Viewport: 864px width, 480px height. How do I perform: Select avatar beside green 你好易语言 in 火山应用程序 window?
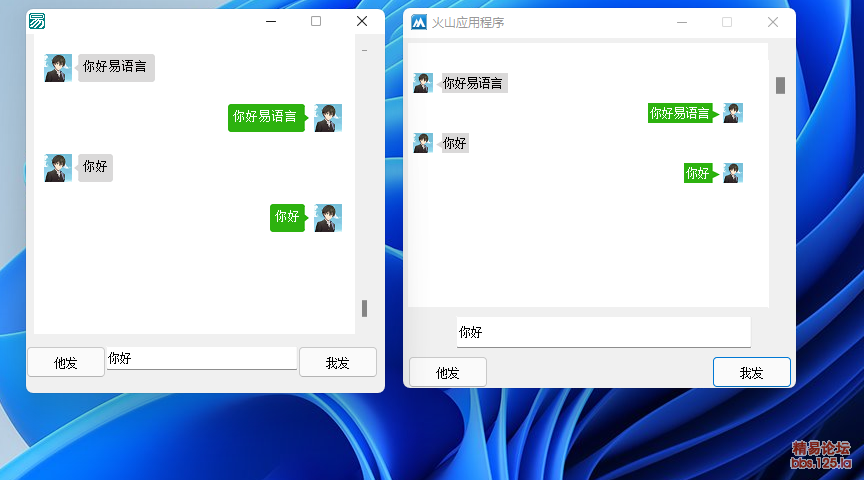click(733, 113)
